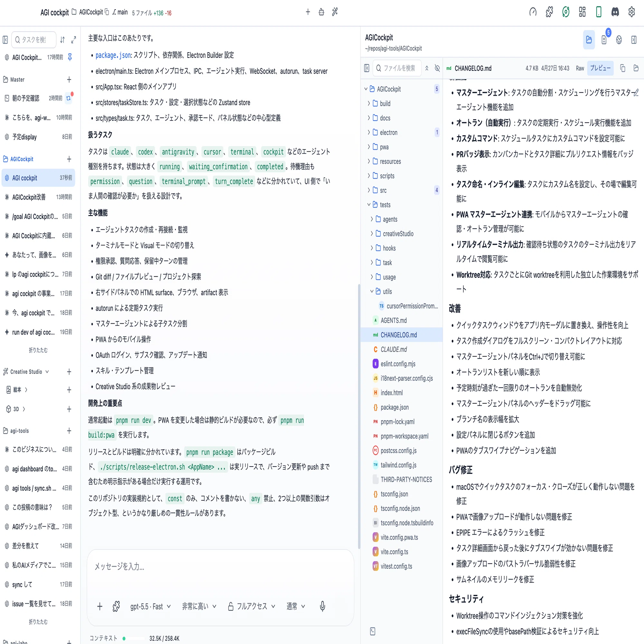This screenshot has height=644, width=644.
Task: Click the sort tasks icon
Action: click(62, 40)
